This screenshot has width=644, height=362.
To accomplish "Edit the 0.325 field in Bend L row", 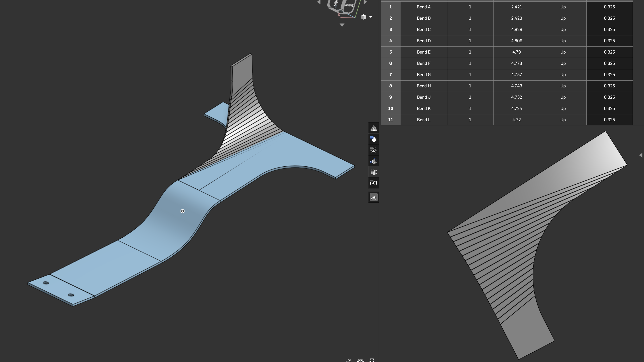I will pyautogui.click(x=609, y=120).
